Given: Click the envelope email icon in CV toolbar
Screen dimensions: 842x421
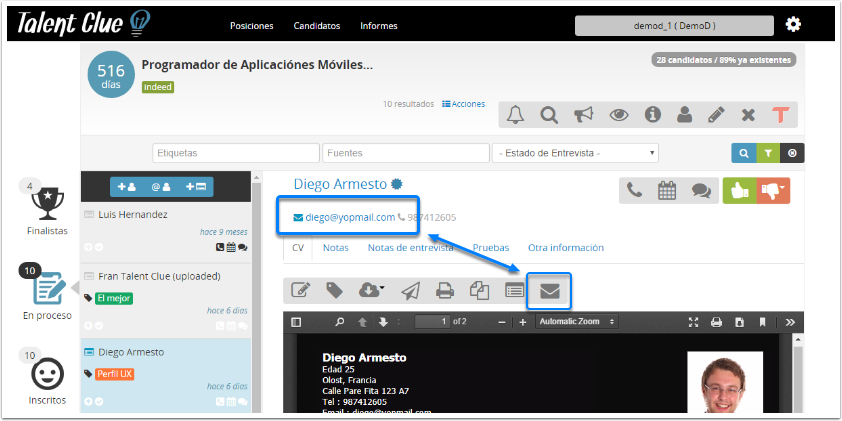Looking at the screenshot, I should click(549, 291).
